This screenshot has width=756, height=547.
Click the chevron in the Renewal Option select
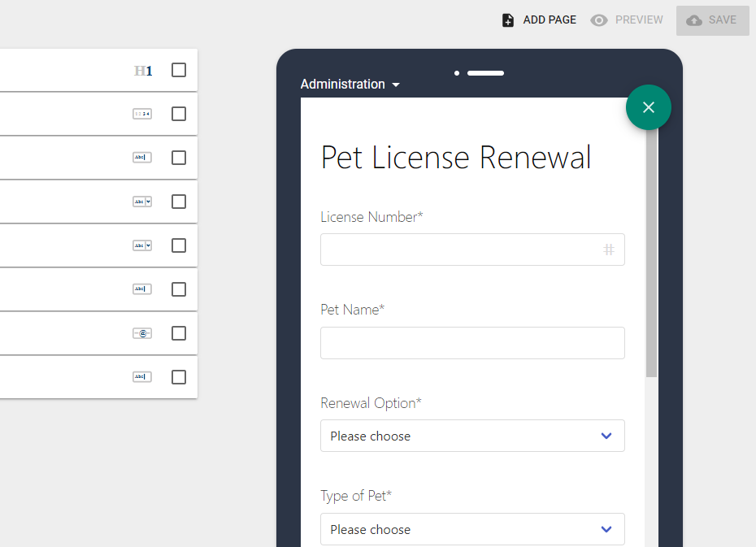[x=606, y=436]
